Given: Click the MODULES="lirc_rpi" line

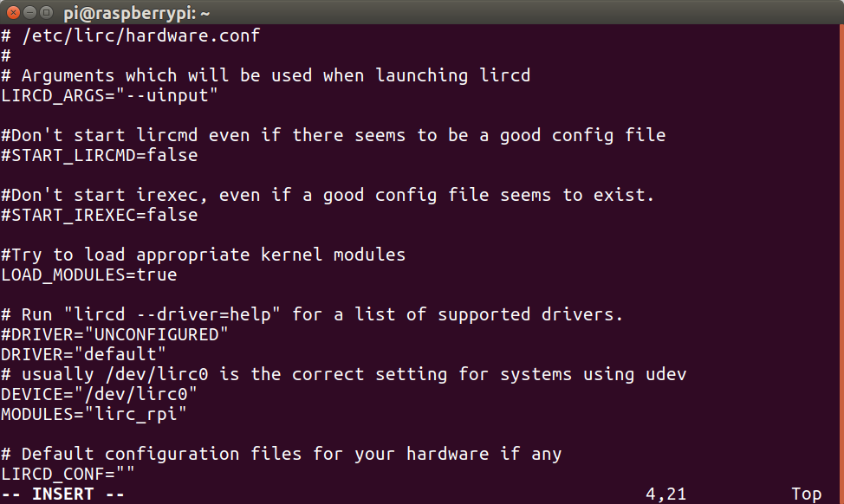Looking at the screenshot, I should click(94, 414).
